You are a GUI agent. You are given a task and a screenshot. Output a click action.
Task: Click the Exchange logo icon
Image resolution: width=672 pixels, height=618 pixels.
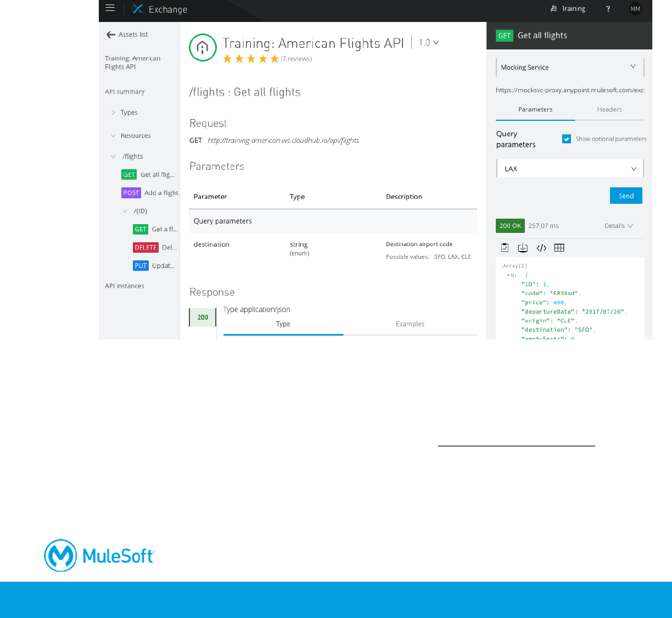[x=138, y=9]
